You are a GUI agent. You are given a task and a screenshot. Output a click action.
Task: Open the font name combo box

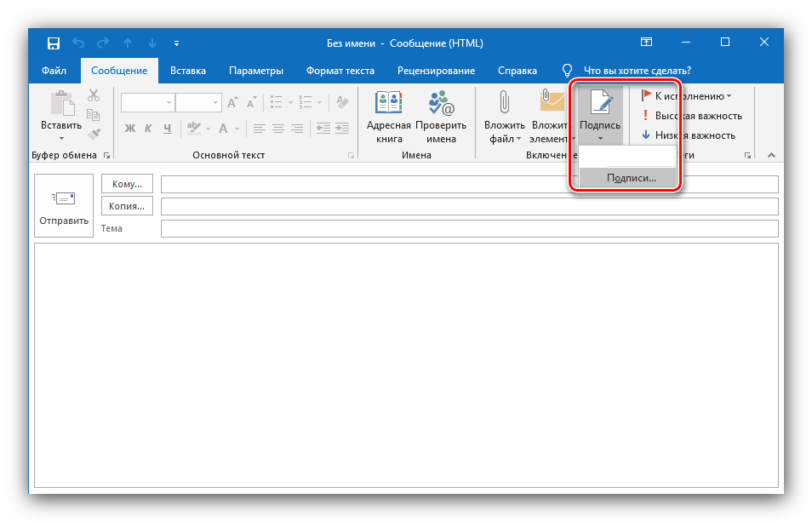[148, 103]
